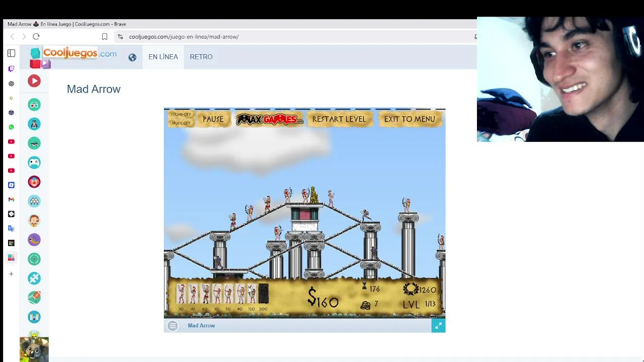The width and height of the screenshot is (644, 362).
Task: Click the MaxGames logo banner
Action: [269, 119]
